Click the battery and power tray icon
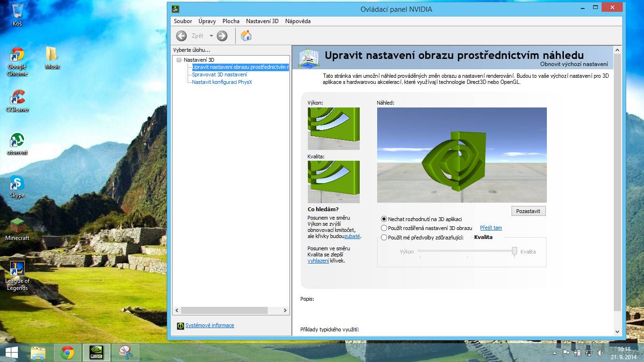 pyautogui.click(x=577, y=353)
